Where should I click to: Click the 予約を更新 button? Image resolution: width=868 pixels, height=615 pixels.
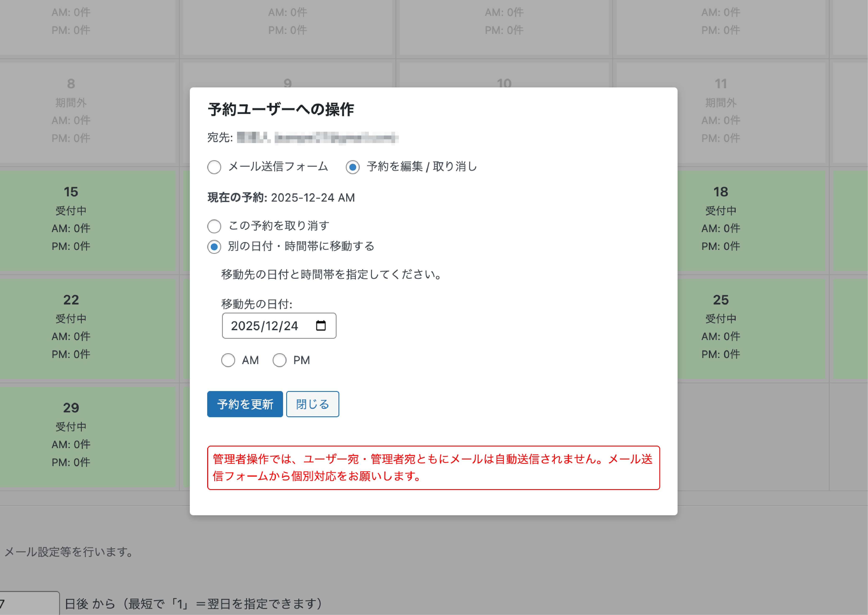[245, 404]
